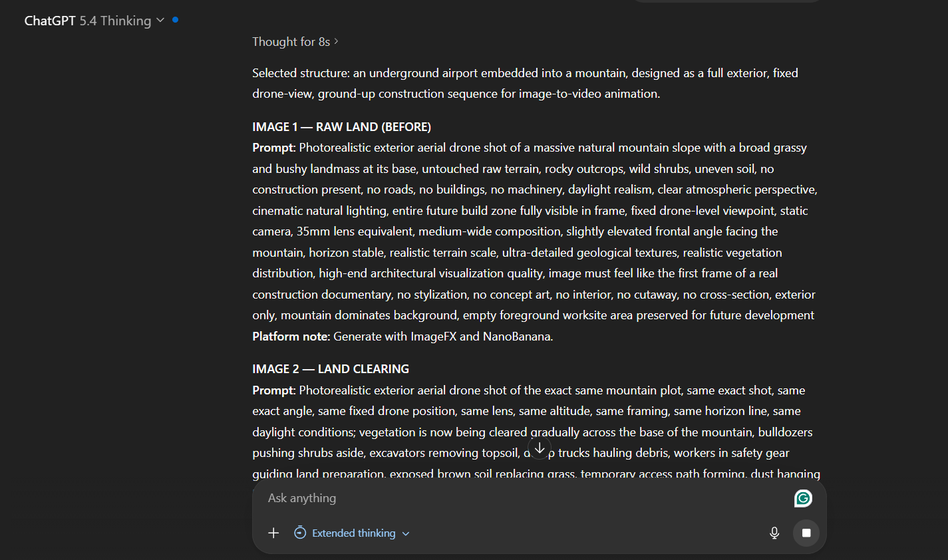Click the 'Prompt:' label under IMAGE 1
The width and height of the screenshot is (948, 560).
[273, 148]
